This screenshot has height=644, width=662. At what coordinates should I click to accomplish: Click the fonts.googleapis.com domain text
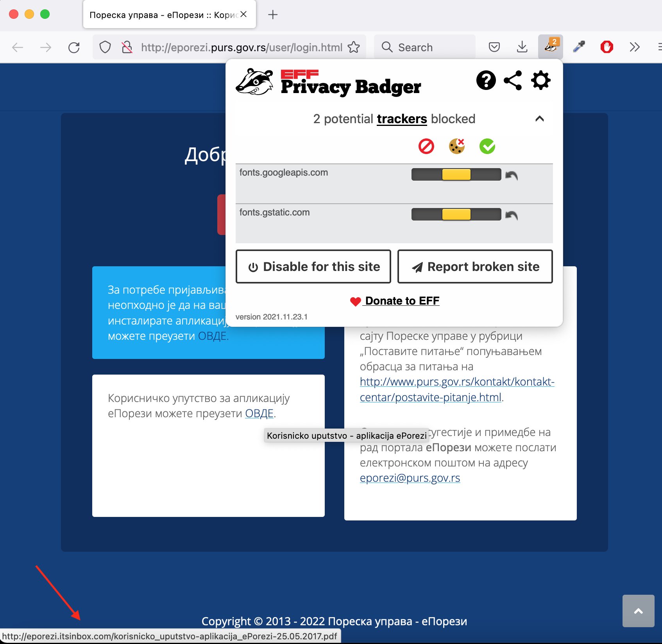tap(284, 172)
